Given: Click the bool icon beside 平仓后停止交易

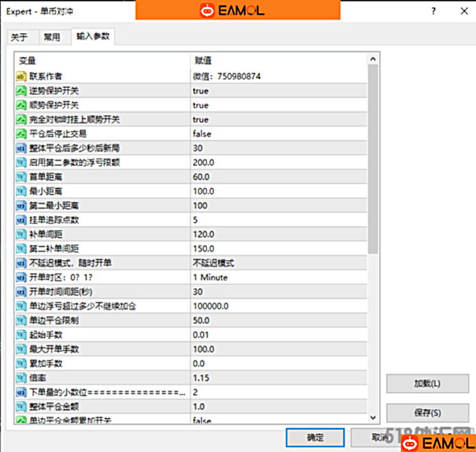Looking at the screenshot, I should pos(21,133).
